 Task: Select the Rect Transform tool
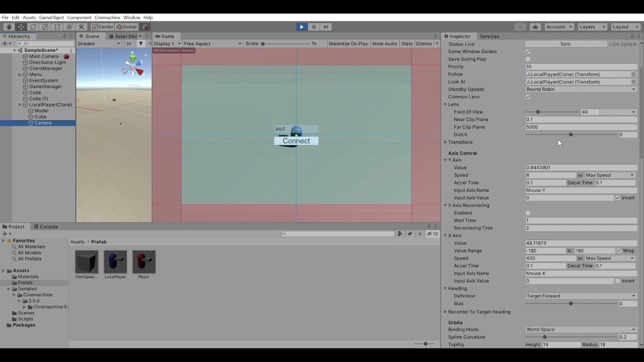[x=57, y=27]
